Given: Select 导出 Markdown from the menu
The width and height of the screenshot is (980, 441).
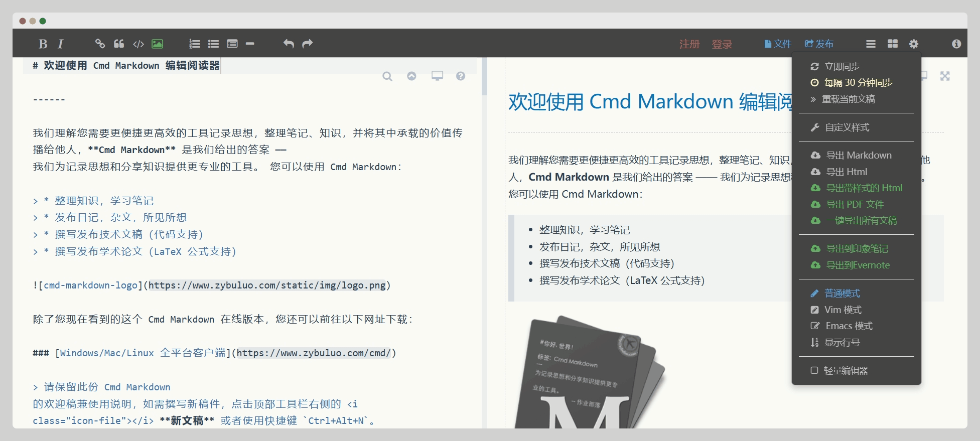Looking at the screenshot, I should [x=858, y=156].
